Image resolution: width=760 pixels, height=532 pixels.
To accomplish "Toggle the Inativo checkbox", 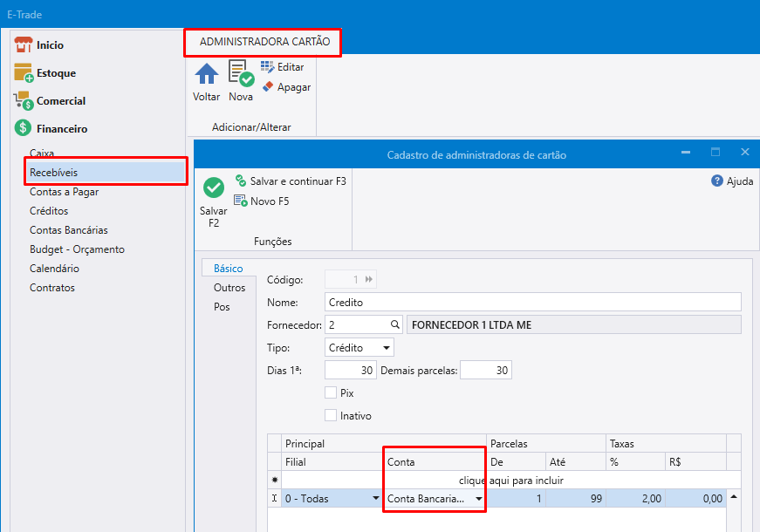I will (x=331, y=416).
